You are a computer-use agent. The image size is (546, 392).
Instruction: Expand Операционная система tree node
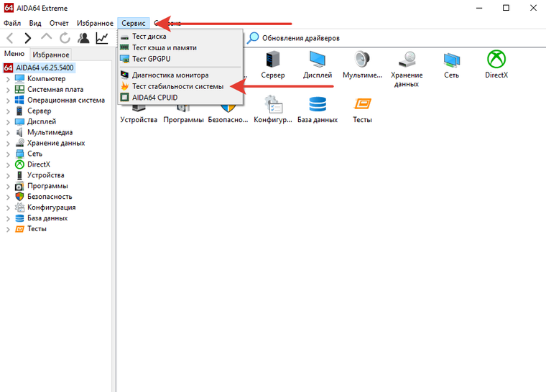point(8,101)
